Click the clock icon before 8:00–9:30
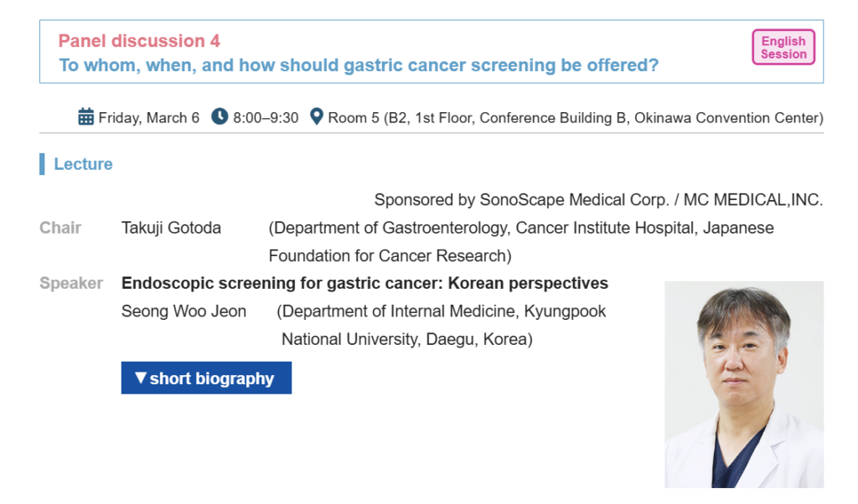This screenshot has height=504, width=858. [220, 117]
